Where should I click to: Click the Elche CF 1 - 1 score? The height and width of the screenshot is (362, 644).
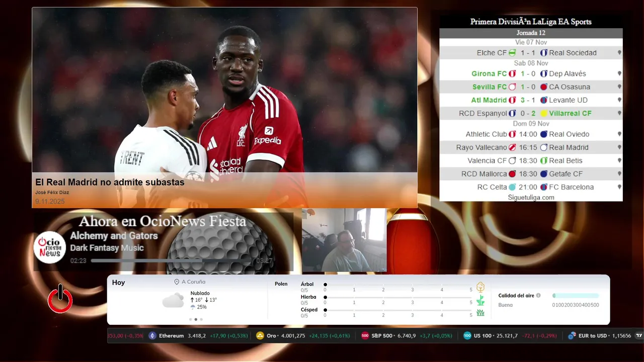pyautogui.click(x=528, y=53)
